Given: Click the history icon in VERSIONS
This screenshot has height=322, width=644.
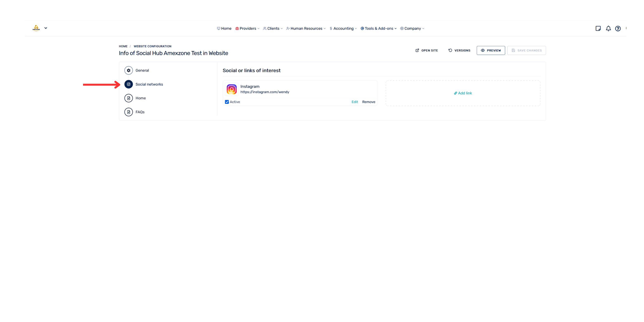Looking at the screenshot, I should point(450,50).
